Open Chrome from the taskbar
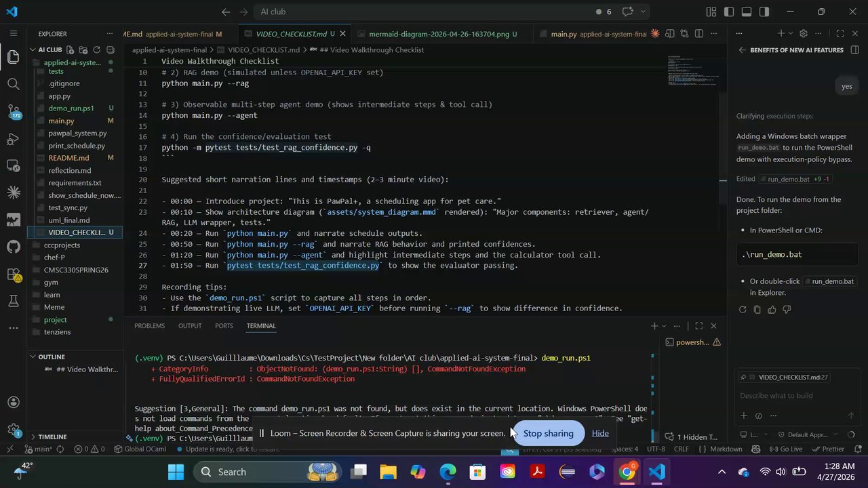This screenshot has width=868, height=488. [627, 472]
